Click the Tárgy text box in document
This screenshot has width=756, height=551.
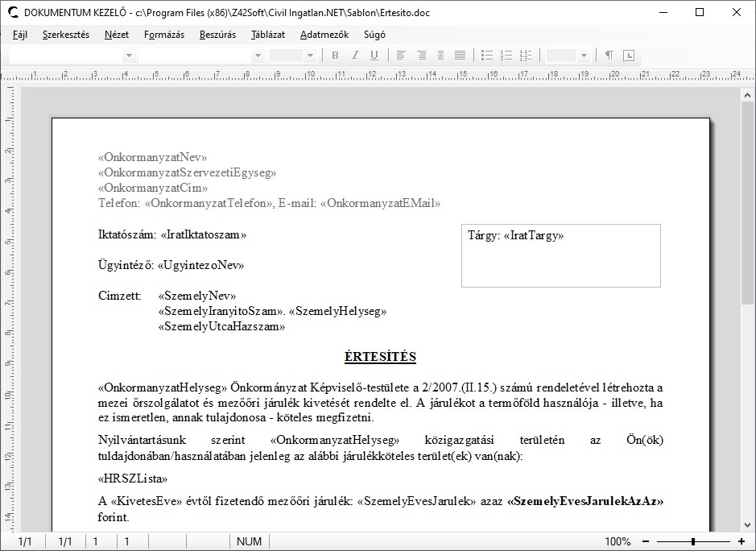[x=560, y=255]
